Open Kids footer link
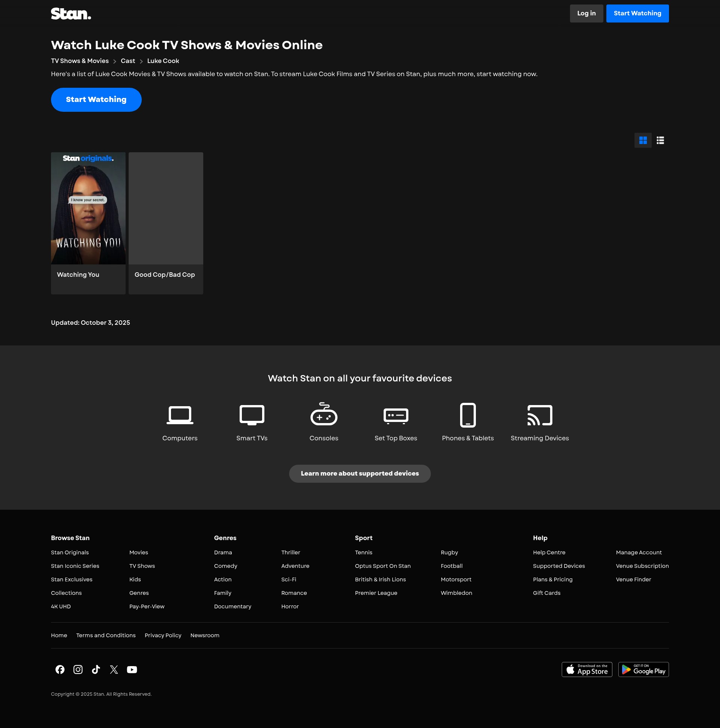Image resolution: width=720 pixels, height=728 pixels. point(135,579)
